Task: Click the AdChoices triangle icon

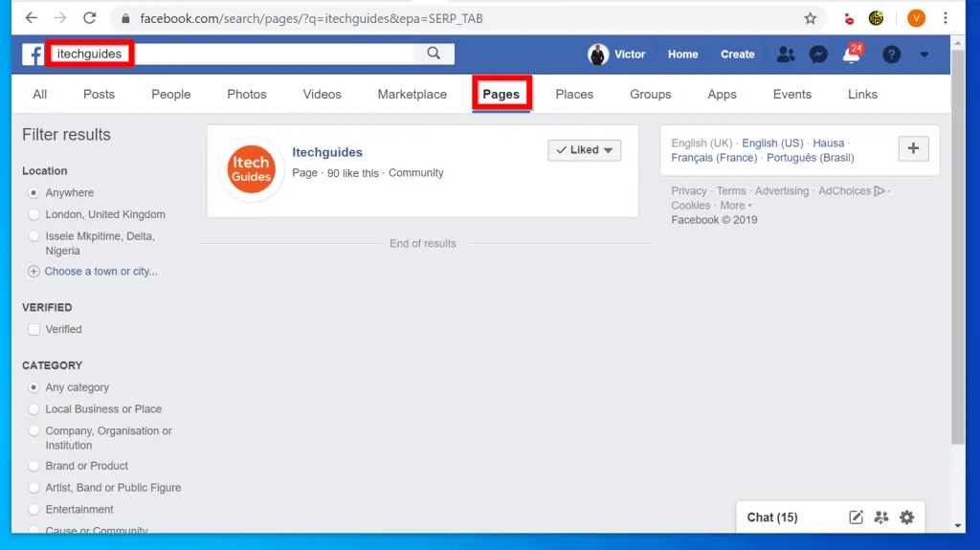Action: [x=880, y=190]
